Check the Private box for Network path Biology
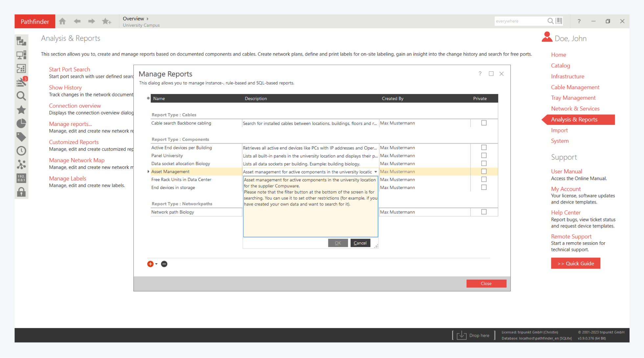Screen dimensions: 644x358 484,212
